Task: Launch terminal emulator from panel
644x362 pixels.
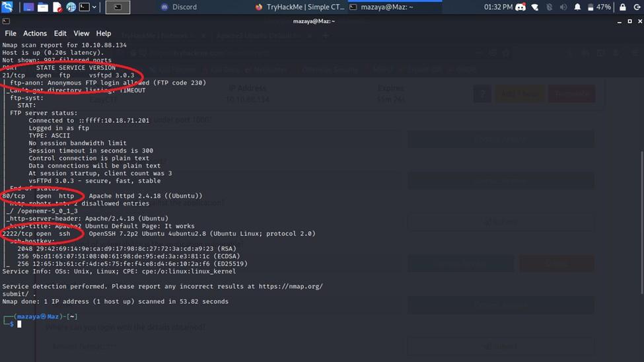Action: pyautogui.click(x=85, y=7)
